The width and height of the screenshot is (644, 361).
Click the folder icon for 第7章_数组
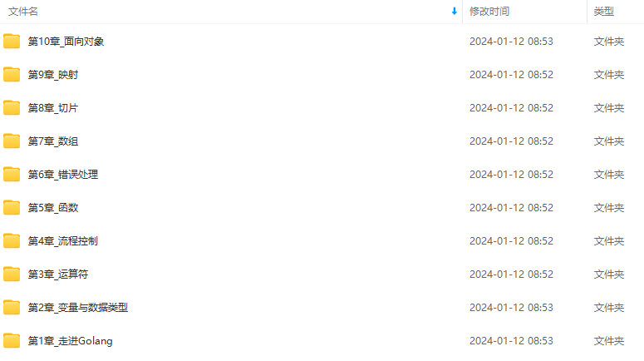point(12,141)
